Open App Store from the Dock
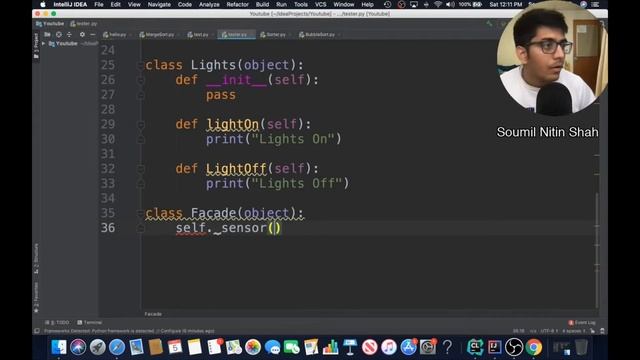This screenshot has height=360, width=640. point(409,347)
